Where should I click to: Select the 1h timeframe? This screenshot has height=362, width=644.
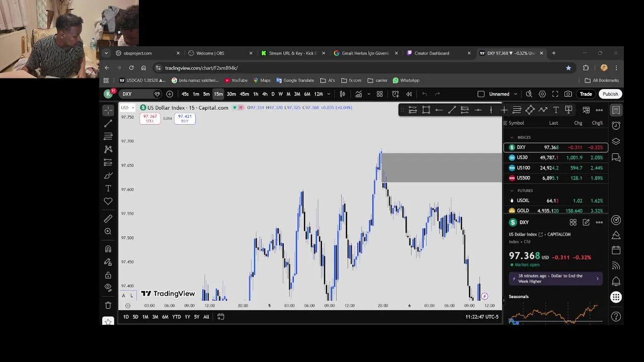click(256, 94)
